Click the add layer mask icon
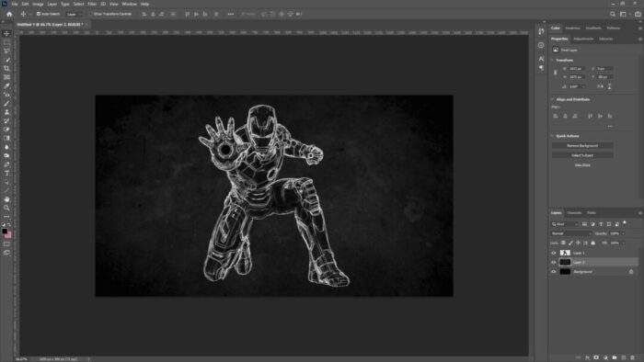Screen dimensions: 644x362 click(596, 358)
